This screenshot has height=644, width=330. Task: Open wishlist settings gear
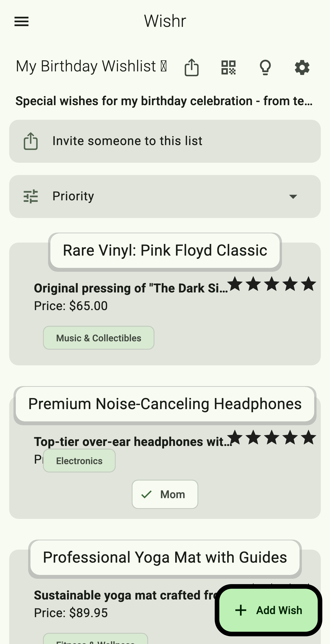coord(302,67)
